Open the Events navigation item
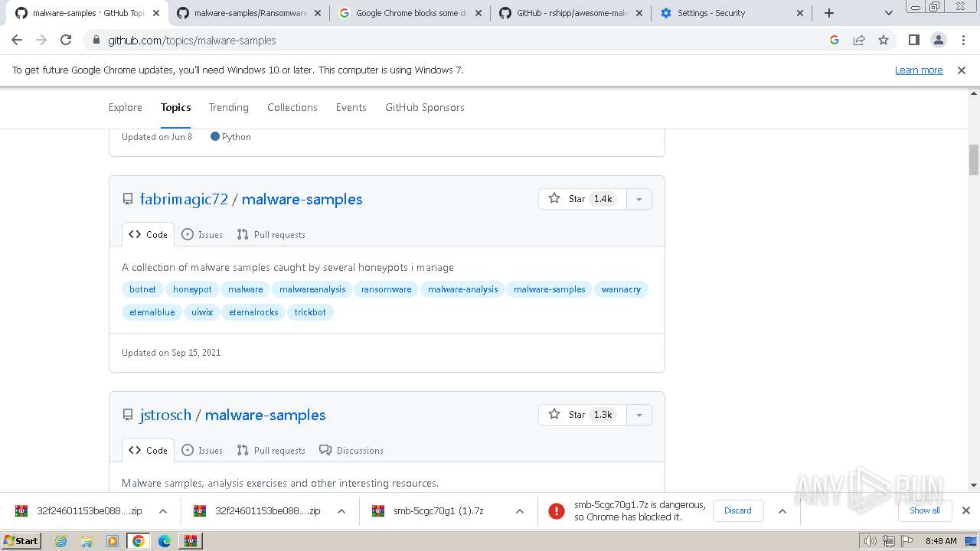The height and width of the screenshot is (551, 980). (x=351, y=107)
